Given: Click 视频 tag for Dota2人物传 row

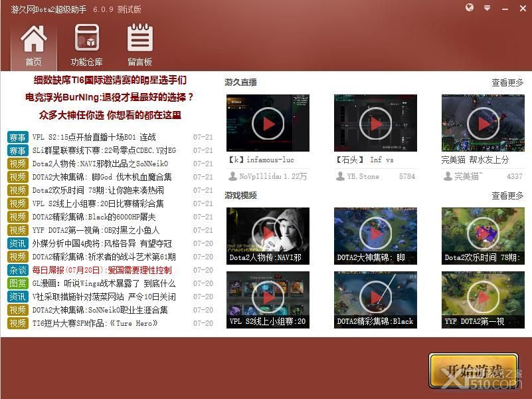Looking at the screenshot, I should click(x=18, y=164).
